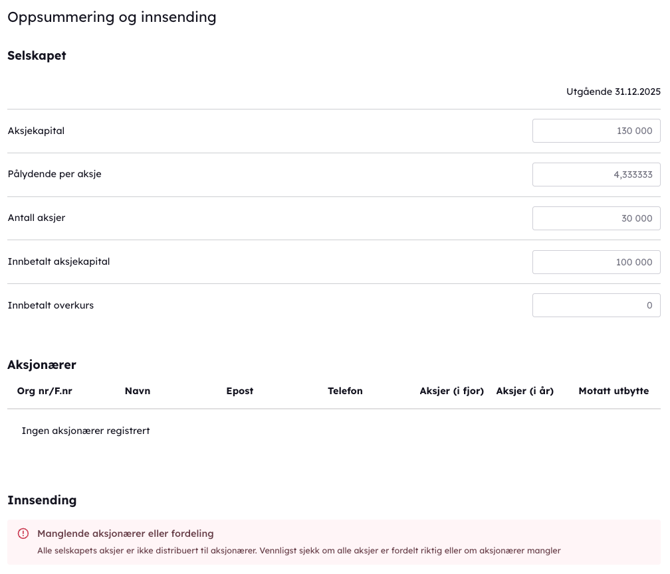The height and width of the screenshot is (574, 670).
Task: Click the Mottatt utbytte column header
Action: (613, 391)
